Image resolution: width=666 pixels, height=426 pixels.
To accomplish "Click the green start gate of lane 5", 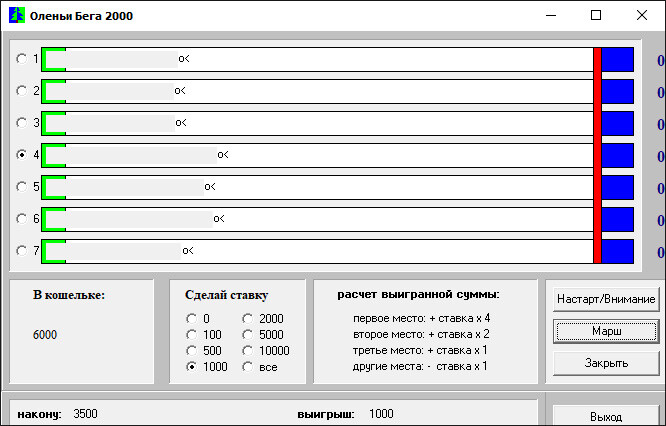I will coord(54,187).
